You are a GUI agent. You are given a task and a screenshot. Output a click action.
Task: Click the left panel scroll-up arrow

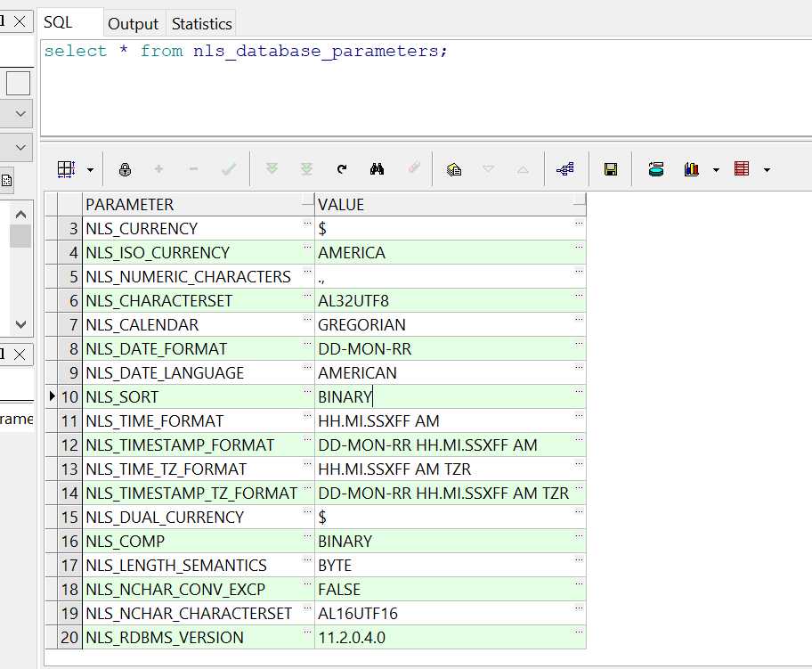20,214
